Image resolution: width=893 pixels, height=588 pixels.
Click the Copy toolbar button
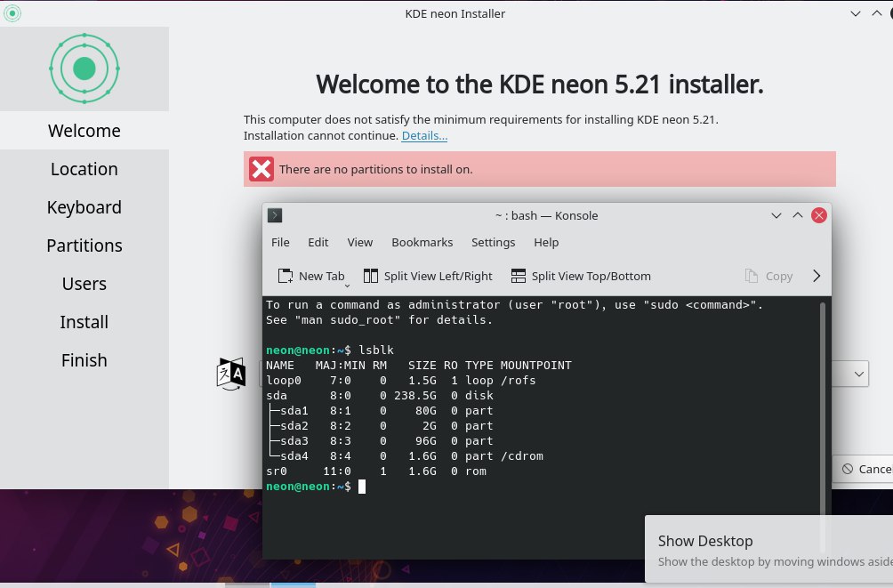768,277
